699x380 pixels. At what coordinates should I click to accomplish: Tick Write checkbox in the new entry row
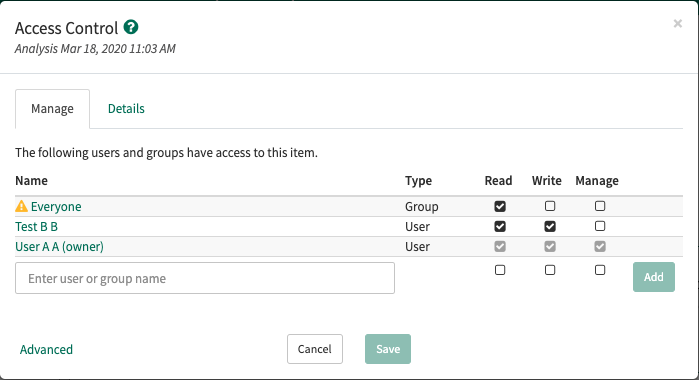point(550,270)
